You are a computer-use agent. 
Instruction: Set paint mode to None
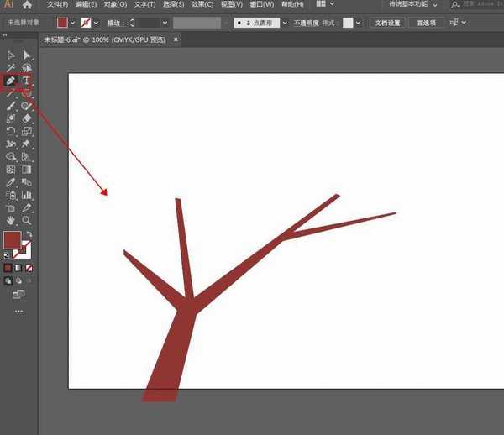(29, 268)
